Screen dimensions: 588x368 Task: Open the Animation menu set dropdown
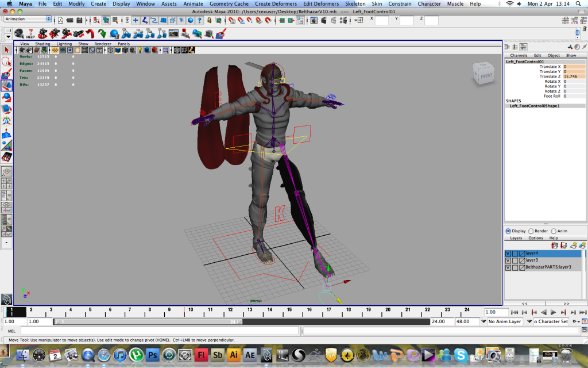tap(28, 19)
